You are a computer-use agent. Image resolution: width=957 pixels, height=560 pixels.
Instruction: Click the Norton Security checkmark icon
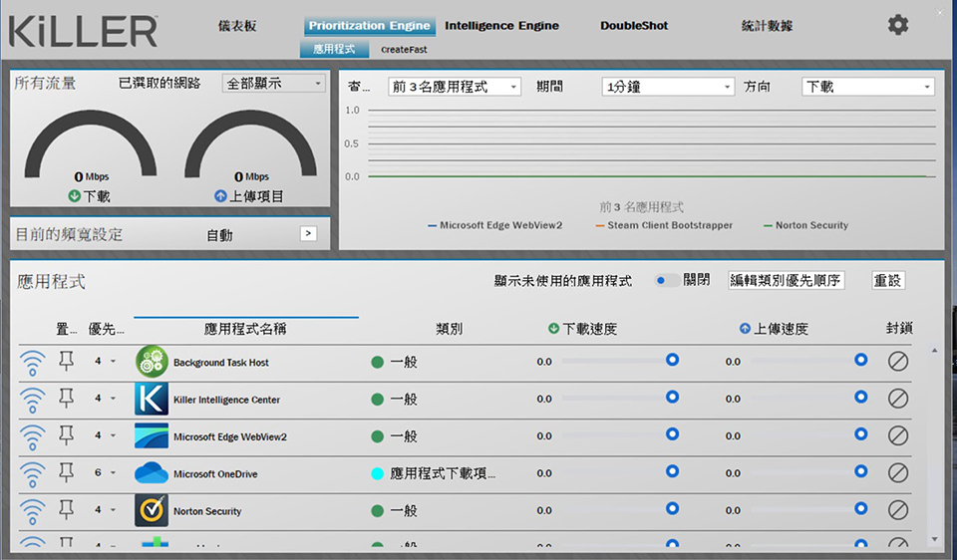coord(152,510)
